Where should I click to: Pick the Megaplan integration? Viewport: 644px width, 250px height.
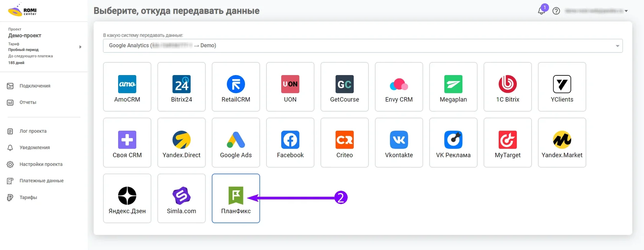point(453,87)
